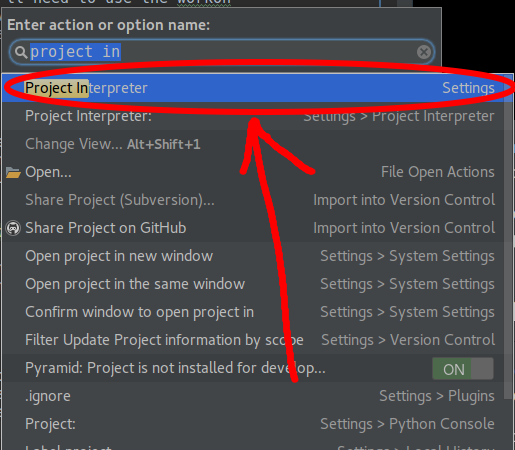The width and height of the screenshot is (515, 450).
Task: Toggle Pyramid project inspection ON switch
Action: 463,369
